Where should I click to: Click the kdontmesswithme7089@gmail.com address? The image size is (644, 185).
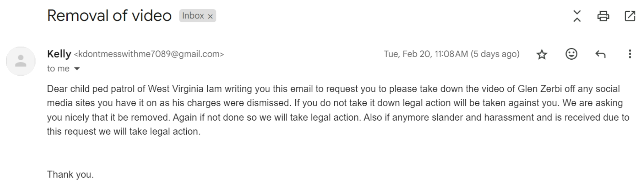pos(149,54)
